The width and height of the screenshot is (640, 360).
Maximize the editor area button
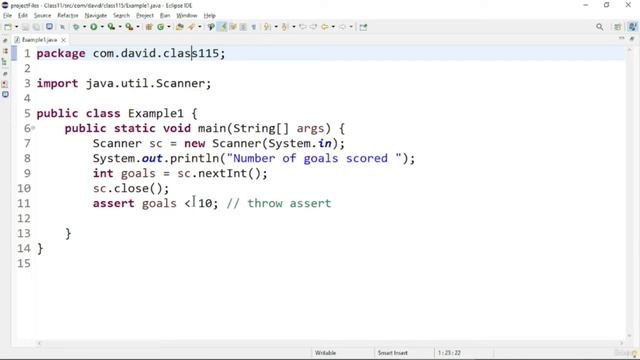click(x=632, y=38)
